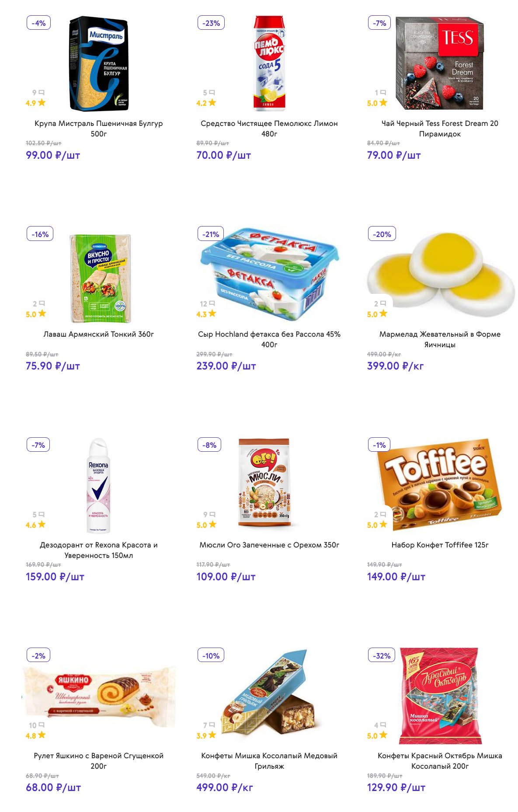Open the Сыр Hochland Фетакса product title

269,339
